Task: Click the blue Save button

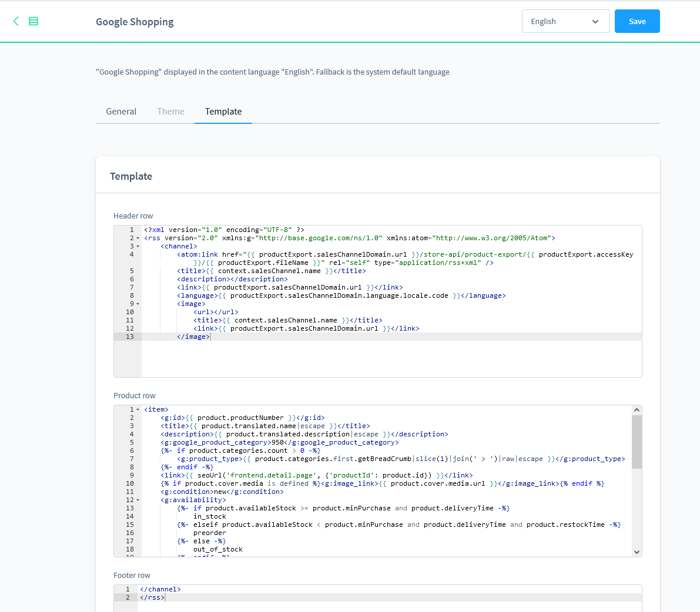Action: 637,21
